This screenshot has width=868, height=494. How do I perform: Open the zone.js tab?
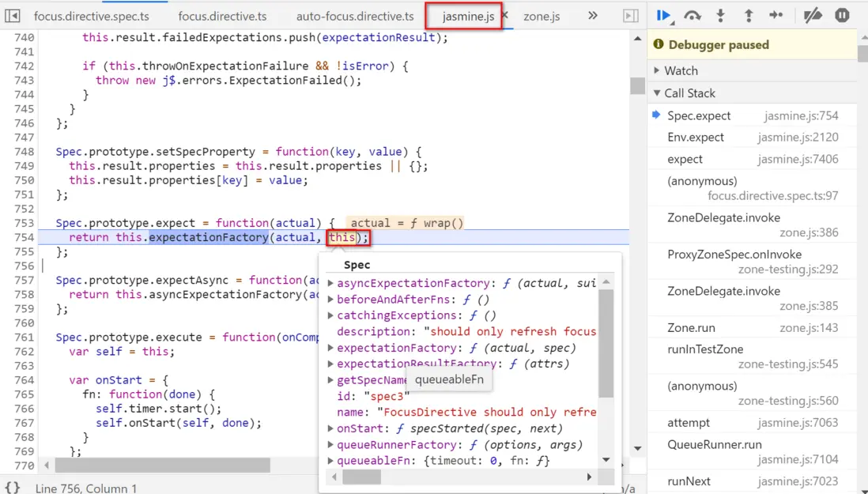pos(542,16)
